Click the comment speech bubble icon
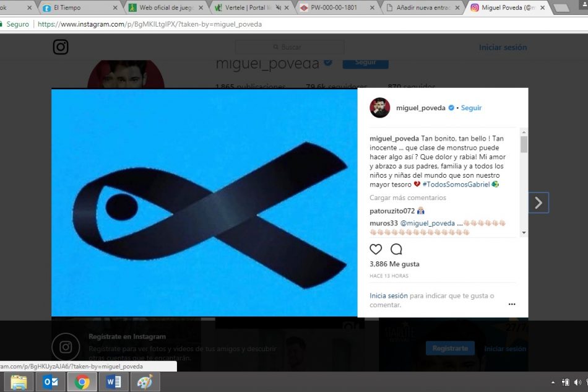This screenshot has width=588, height=392. click(x=396, y=250)
